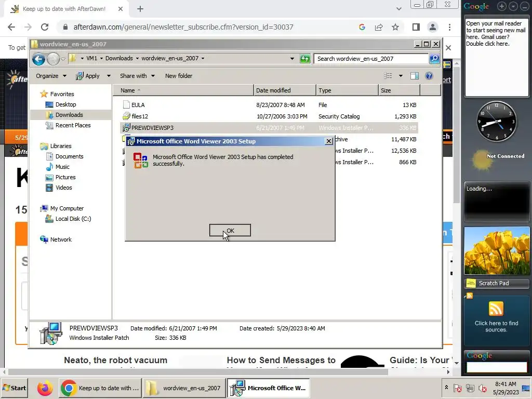Bookmark page with star icon
532x399 pixels.
click(395, 27)
